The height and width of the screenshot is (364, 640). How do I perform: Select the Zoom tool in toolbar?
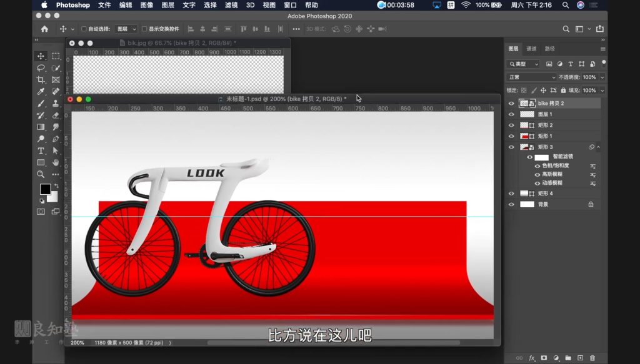pos(41,175)
